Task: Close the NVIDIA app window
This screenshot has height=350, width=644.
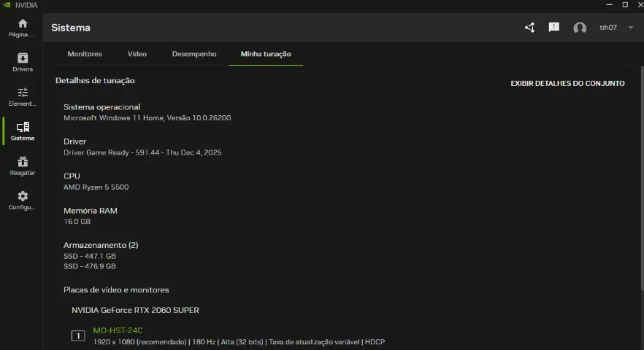Action: pyautogui.click(x=640, y=4)
